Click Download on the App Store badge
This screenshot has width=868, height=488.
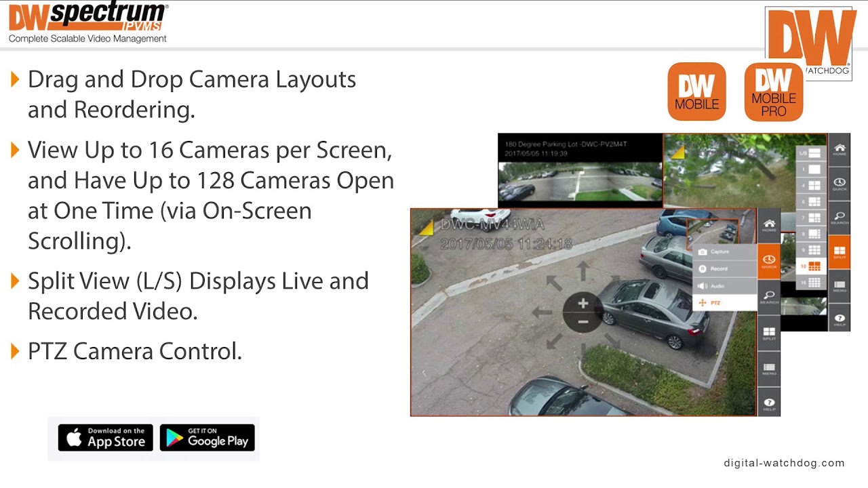[105, 439]
